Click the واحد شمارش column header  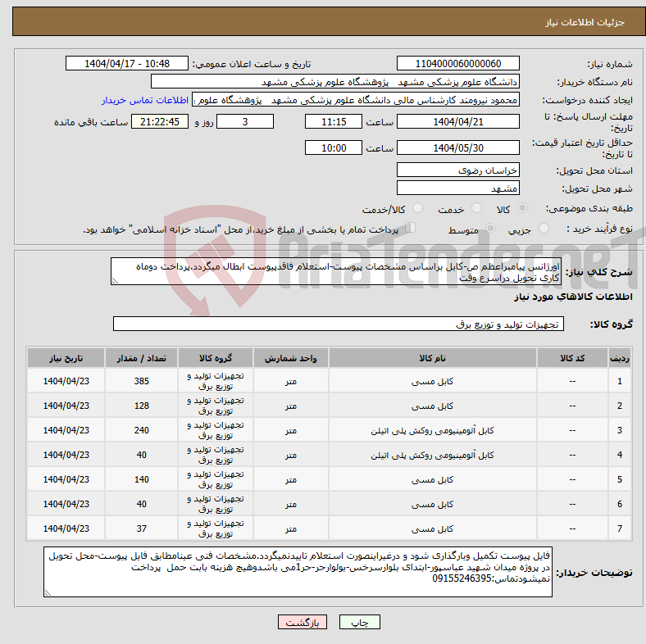(291, 358)
